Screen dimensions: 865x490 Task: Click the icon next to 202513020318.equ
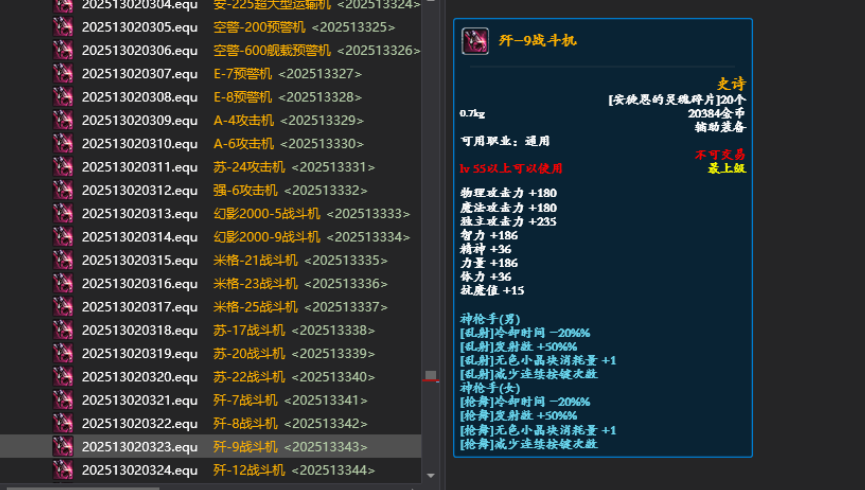click(x=63, y=330)
